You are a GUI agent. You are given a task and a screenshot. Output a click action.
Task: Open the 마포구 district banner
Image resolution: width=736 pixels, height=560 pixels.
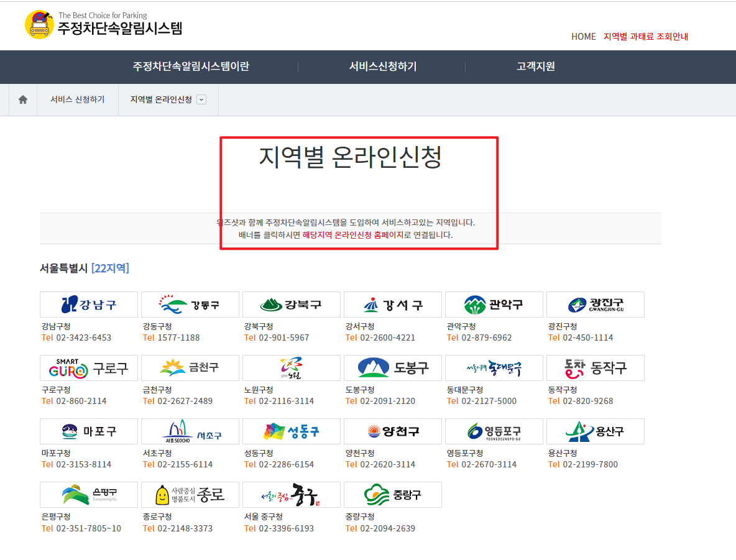coord(89,431)
